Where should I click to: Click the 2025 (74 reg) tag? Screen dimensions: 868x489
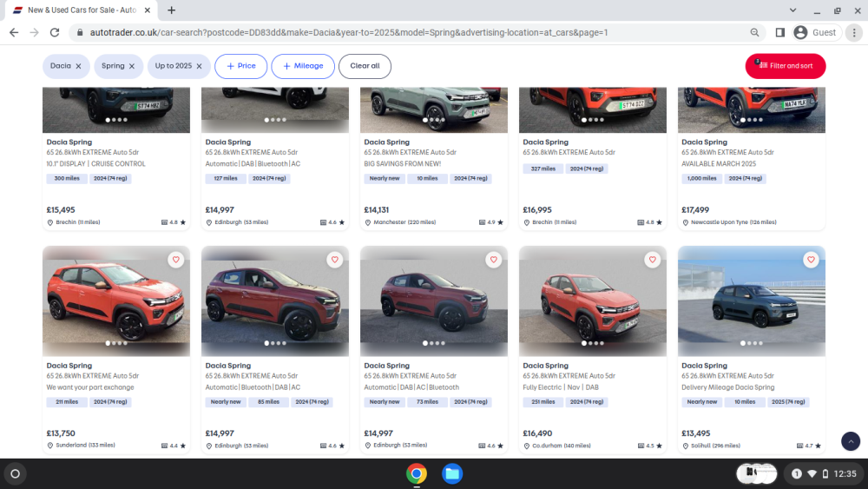(788, 402)
